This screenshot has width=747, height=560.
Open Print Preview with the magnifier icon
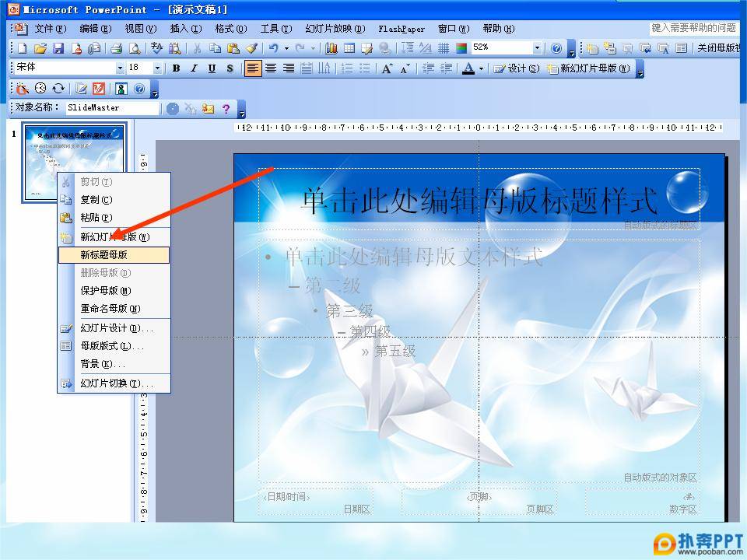135,48
